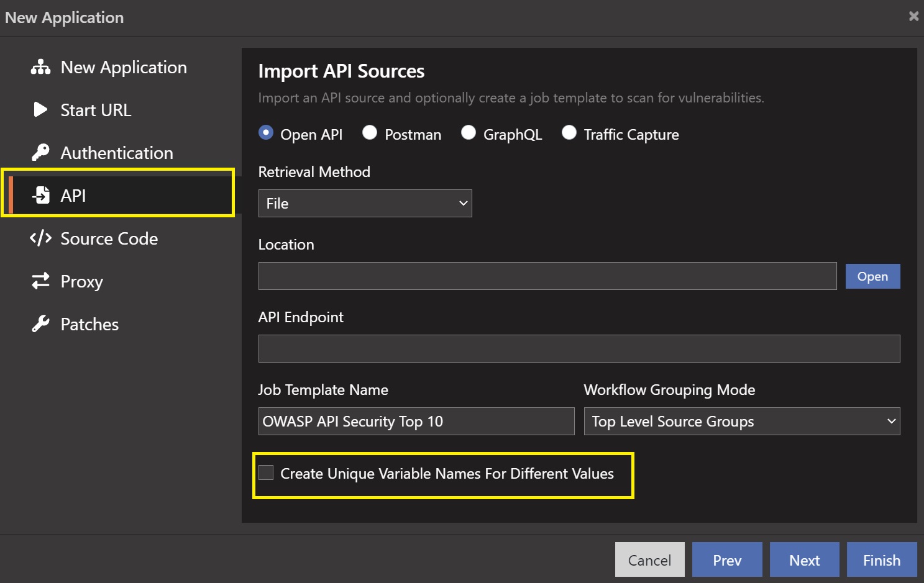Click the play arrow icon for Start URL
Screen dimensions: 924x583
tap(40, 110)
